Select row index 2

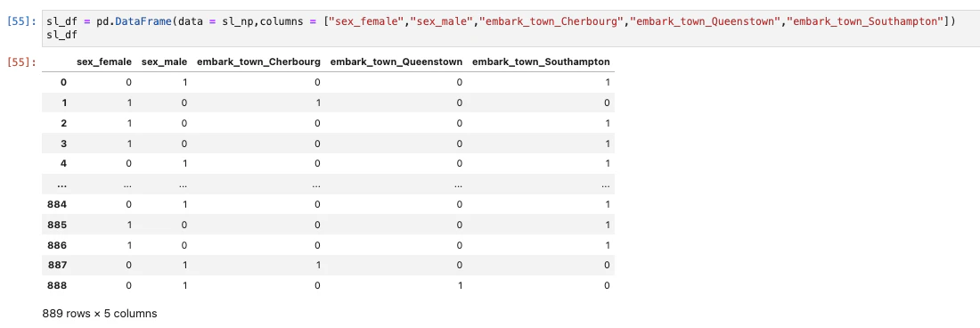pyautogui.click(x=64, y=123)
